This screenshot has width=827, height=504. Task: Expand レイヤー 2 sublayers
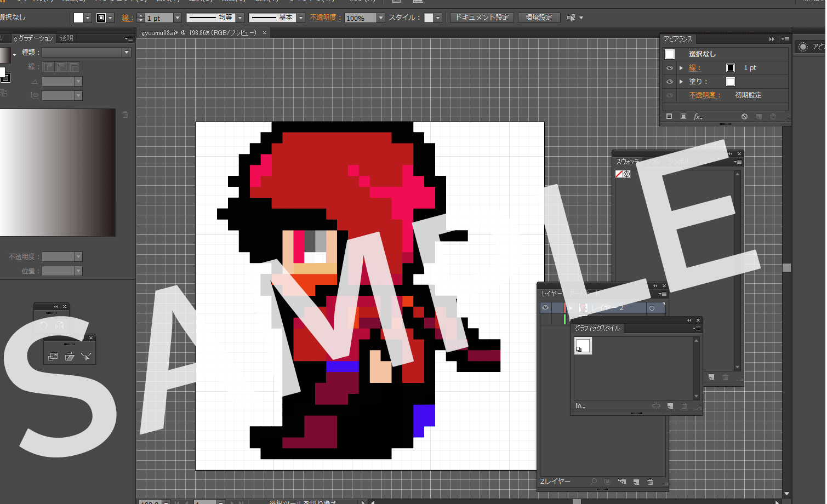pos(571,308)
